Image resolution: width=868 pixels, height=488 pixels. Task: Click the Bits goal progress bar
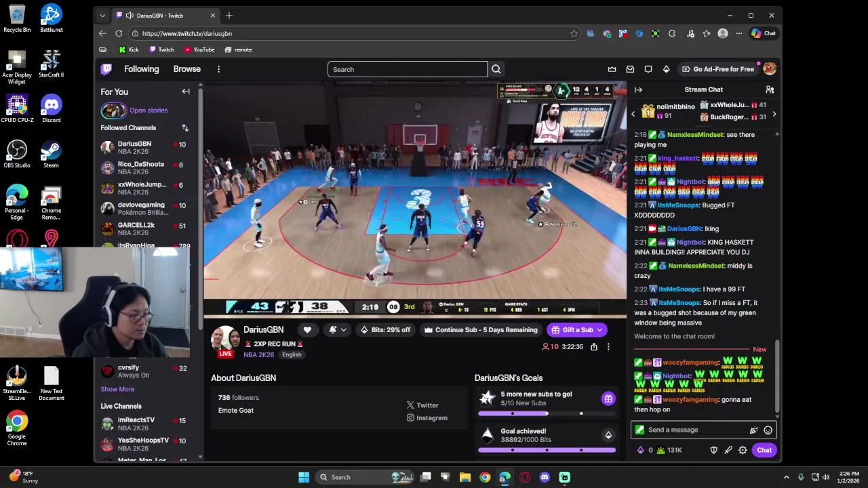[547, 449]
